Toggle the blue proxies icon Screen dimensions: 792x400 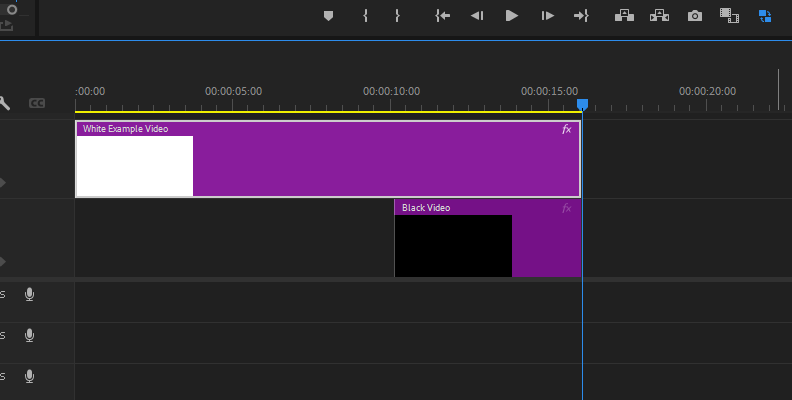(x=765, y=16)
